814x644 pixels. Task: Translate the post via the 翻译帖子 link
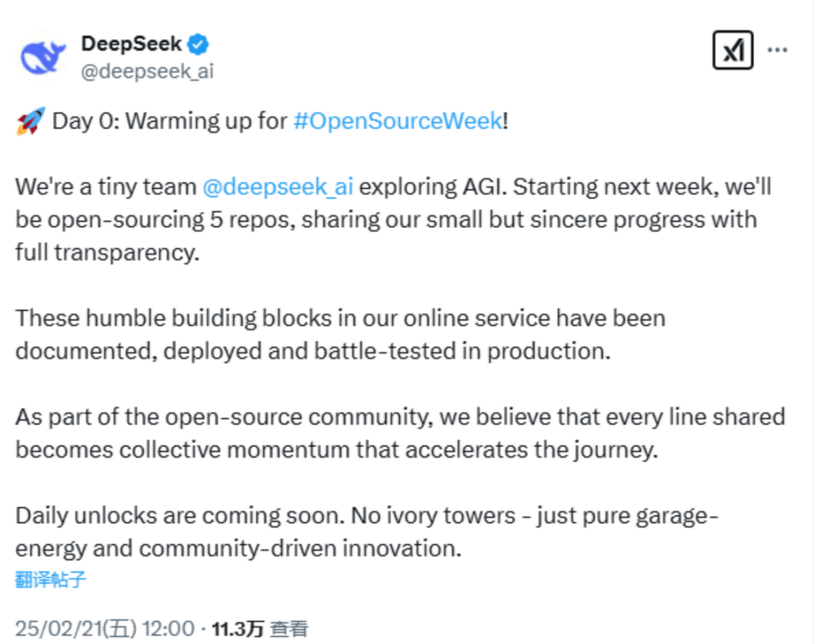(x=49, y=577)
